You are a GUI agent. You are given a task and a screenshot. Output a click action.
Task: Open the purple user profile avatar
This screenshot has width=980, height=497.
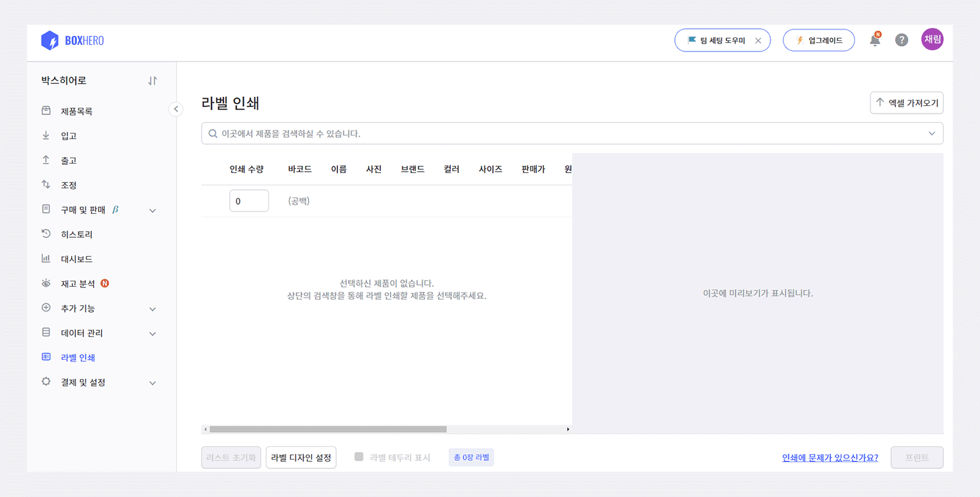932,40
